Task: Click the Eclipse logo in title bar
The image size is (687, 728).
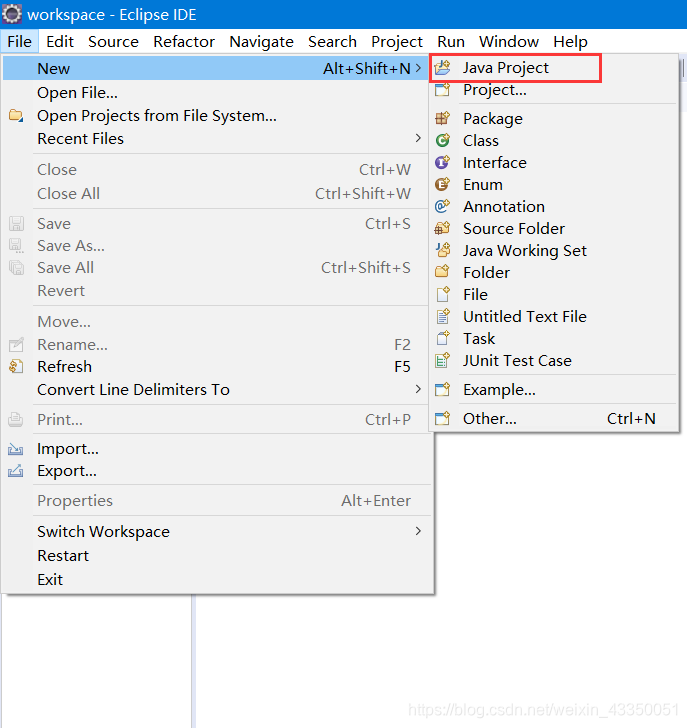Action: pyautogui.click(x=12, y=14)
